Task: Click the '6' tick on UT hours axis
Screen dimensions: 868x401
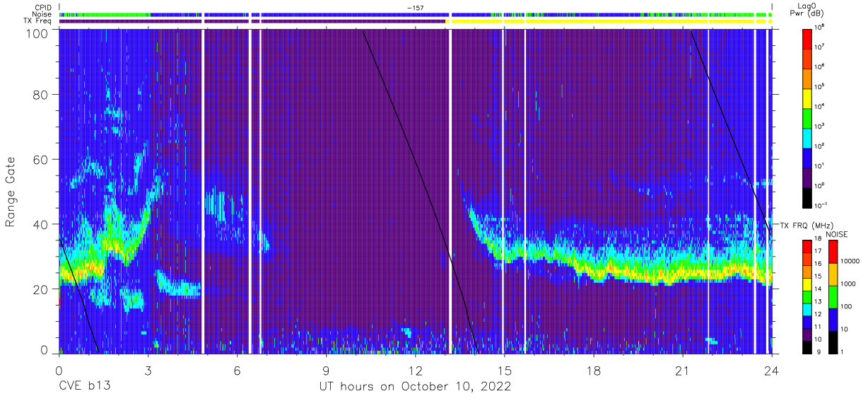Action: click(x=237, y=370)
